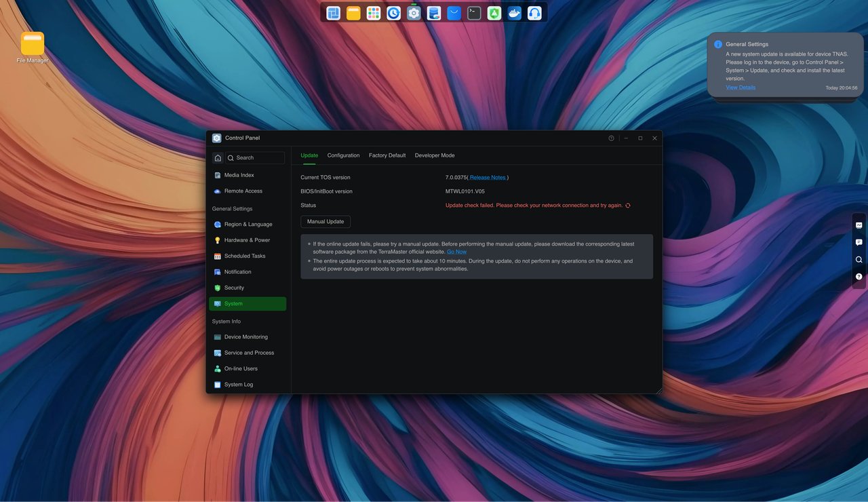868x502 pixels.
Task: Go to Notification settings
Action: [x=248, y=272]
